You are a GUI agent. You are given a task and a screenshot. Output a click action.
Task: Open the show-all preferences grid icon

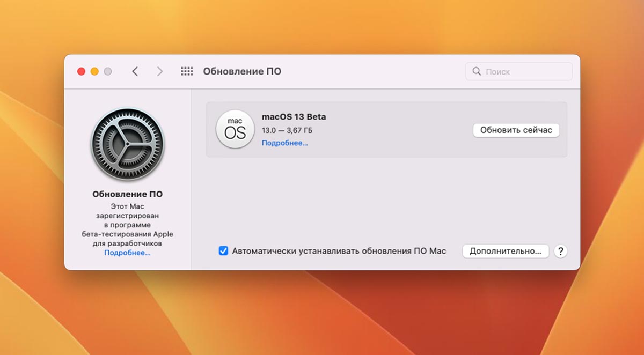tap(187, 71)
